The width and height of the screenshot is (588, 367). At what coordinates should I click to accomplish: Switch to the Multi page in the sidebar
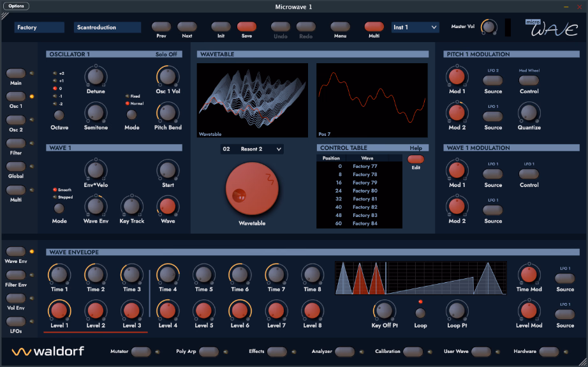(16, 190)
